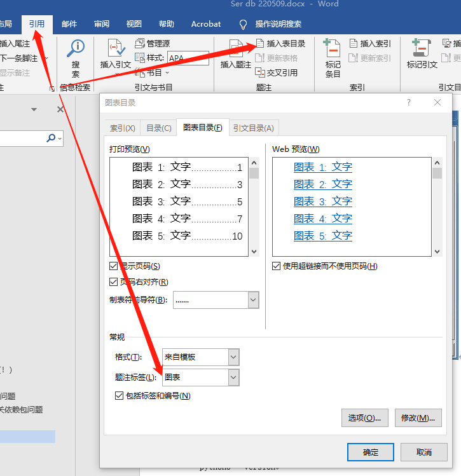The image size is (461, 476).
Task: Open Bibliography (书目) menu
Action: click(x=152, y=72)
